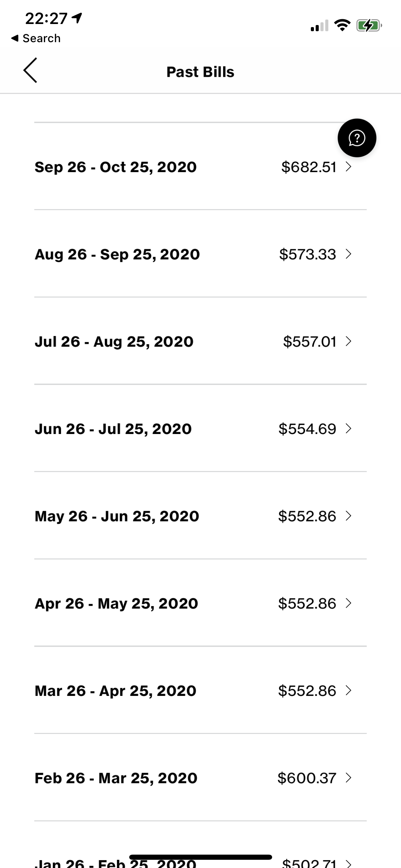Select the Mar 26 - Apr 25, 2020 bill

(200, 690)
